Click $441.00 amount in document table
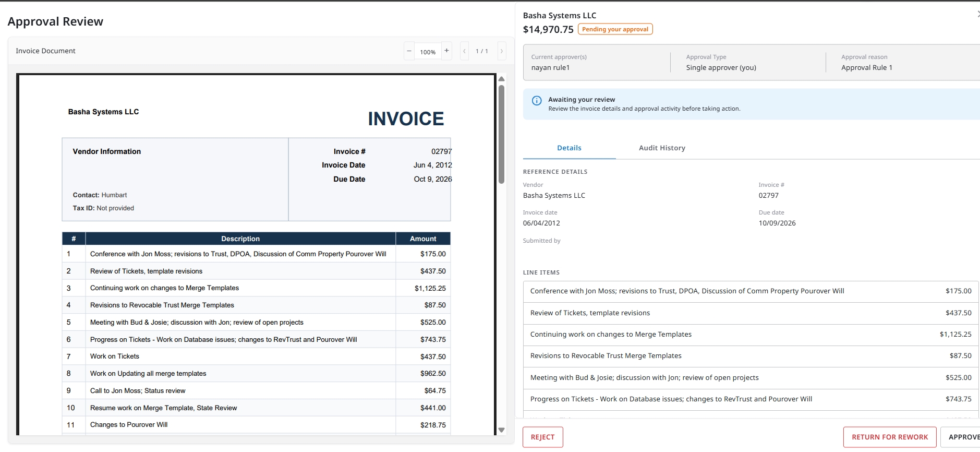Image resolution: width=980 pixels, height=452 pixels. (x=433, y=408)
